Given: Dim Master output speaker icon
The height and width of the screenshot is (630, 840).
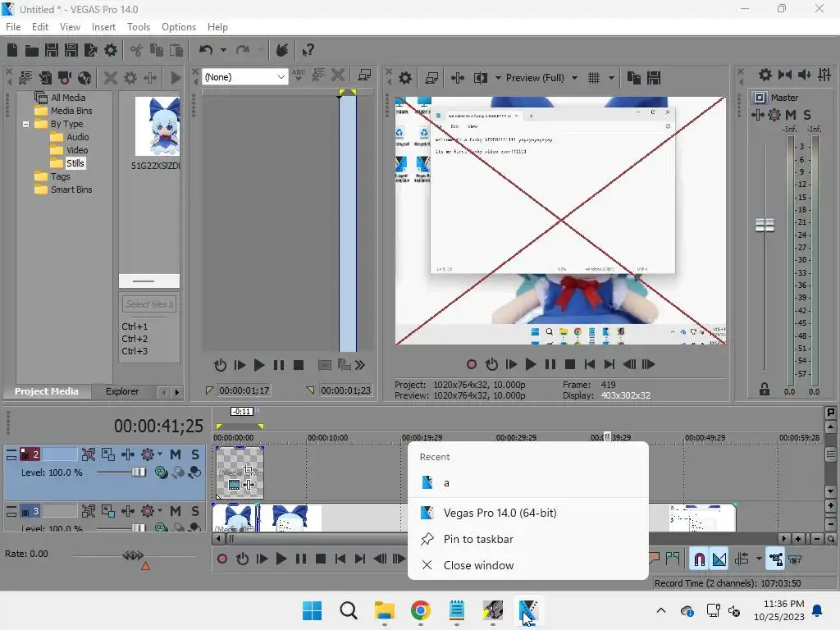Looking at the screenshot, I should 804,75.
